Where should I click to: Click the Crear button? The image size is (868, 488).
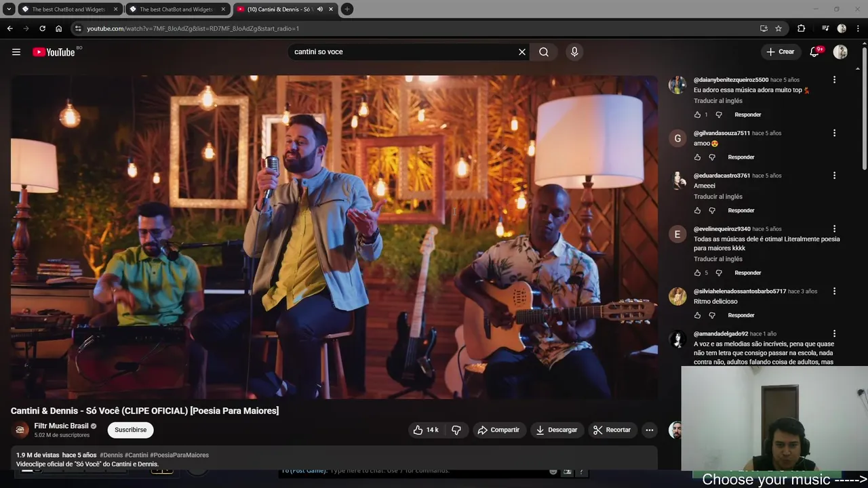point(780,52)
